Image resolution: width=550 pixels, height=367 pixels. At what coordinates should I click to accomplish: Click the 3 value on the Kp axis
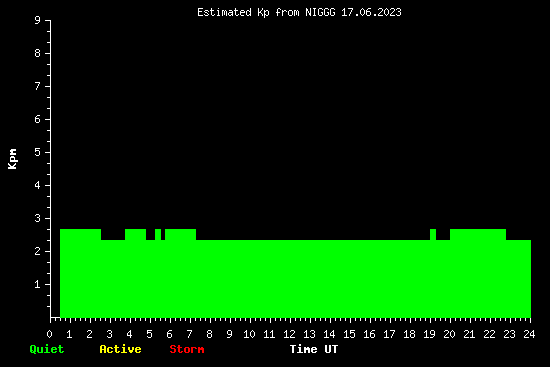click(x=38, y=218)
